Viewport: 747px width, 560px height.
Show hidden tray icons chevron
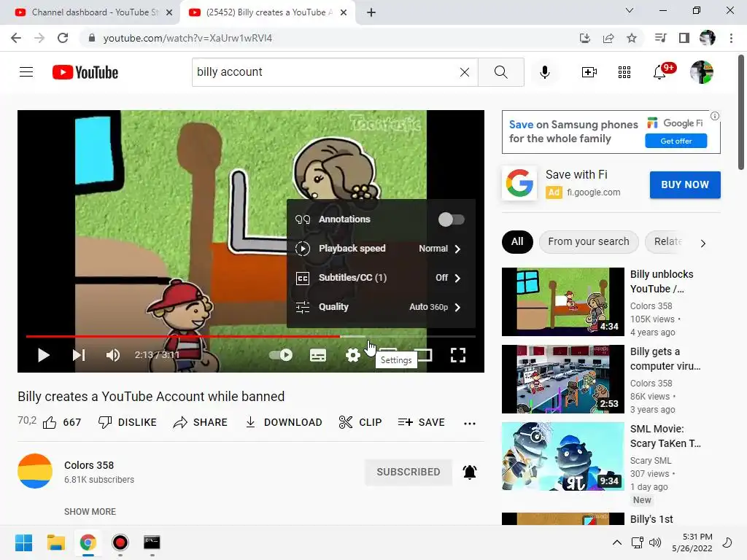tap(617, 542)
